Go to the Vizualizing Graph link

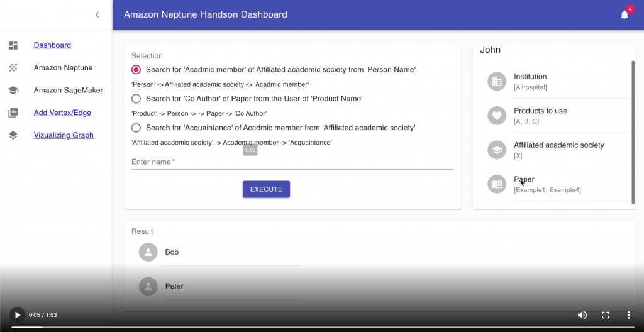(x=64, y=135)
